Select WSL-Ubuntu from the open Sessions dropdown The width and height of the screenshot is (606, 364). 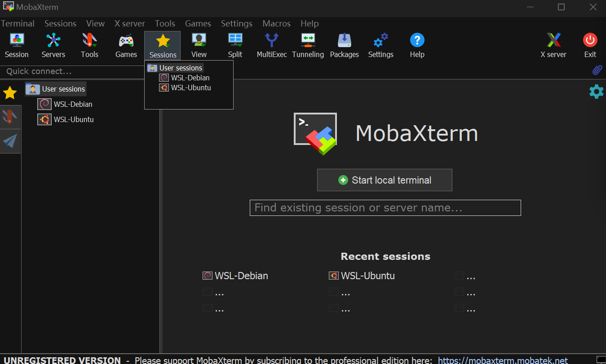tap(190, 88)
